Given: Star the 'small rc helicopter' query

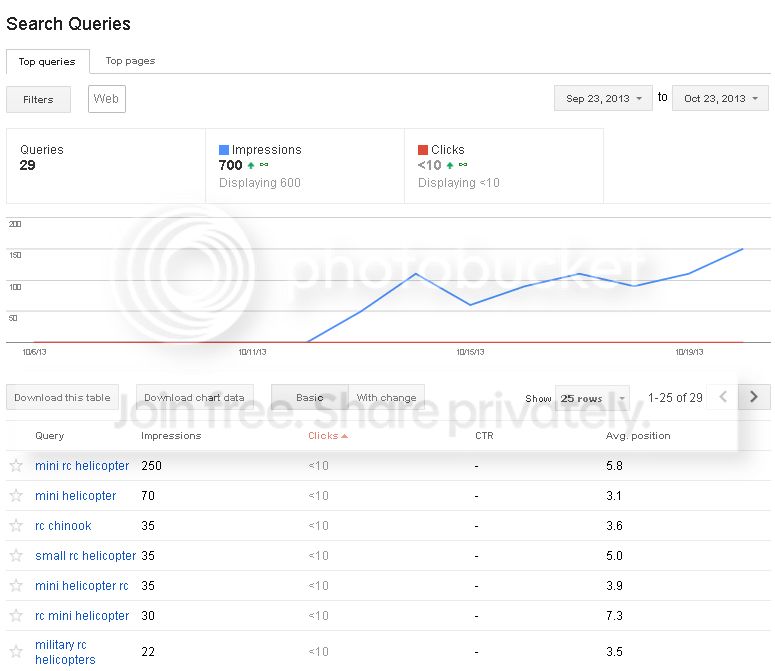Looking at the screenshot, I should [16, 555].
